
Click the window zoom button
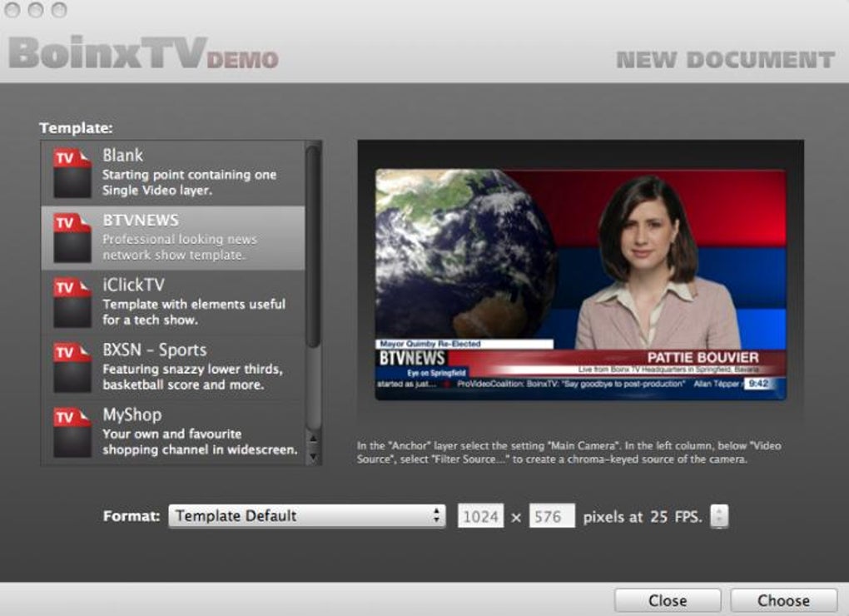point(59,10)
